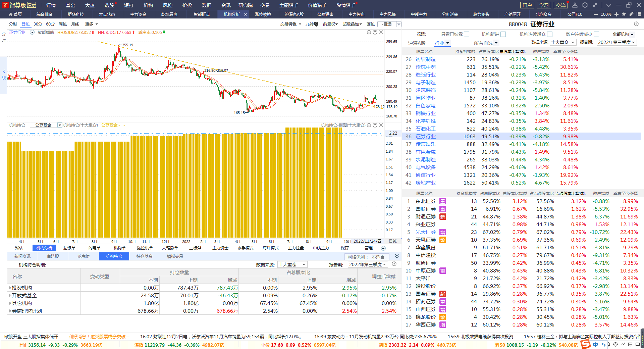Expand the double-chevron at bottom panel right
The height and width of the screenshot is (349, 644).
(x=397, y=256)
